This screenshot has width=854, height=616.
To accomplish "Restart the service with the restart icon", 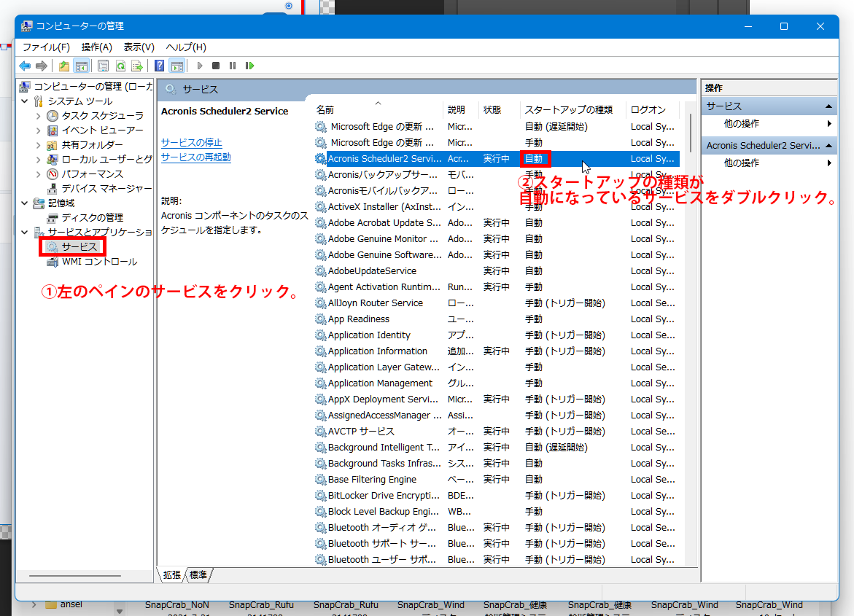I will pyautogui.click(x=249, y=66).
